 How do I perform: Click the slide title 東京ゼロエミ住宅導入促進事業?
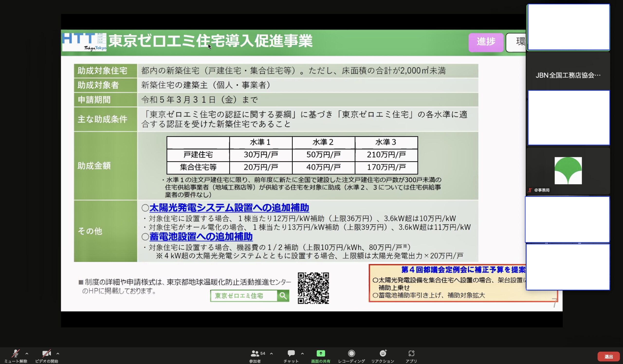[211, 41]
